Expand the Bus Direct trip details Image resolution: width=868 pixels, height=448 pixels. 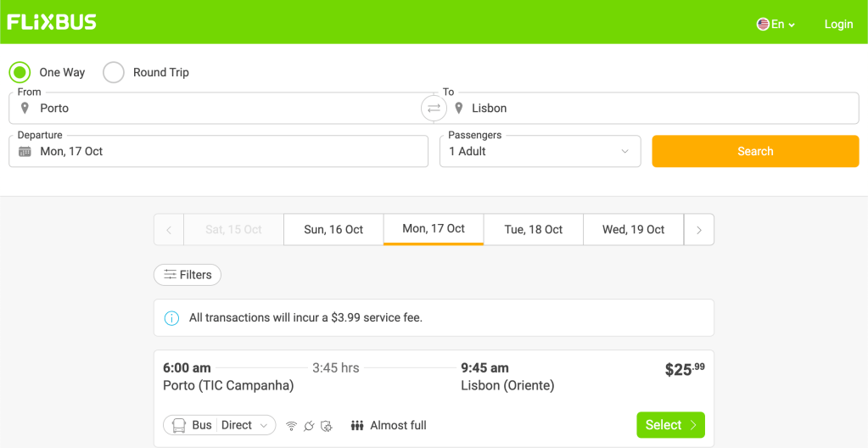pyautogui.click(x=220, y=425)
